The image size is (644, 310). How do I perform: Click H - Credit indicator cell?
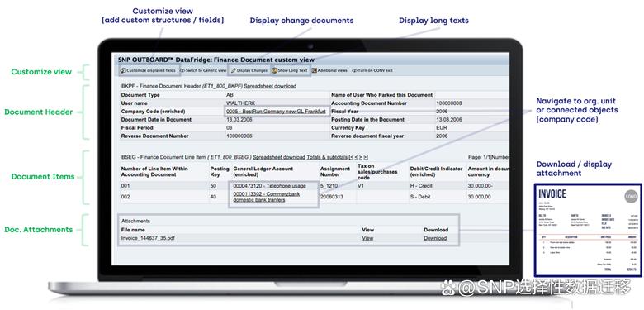click(421, 186)
